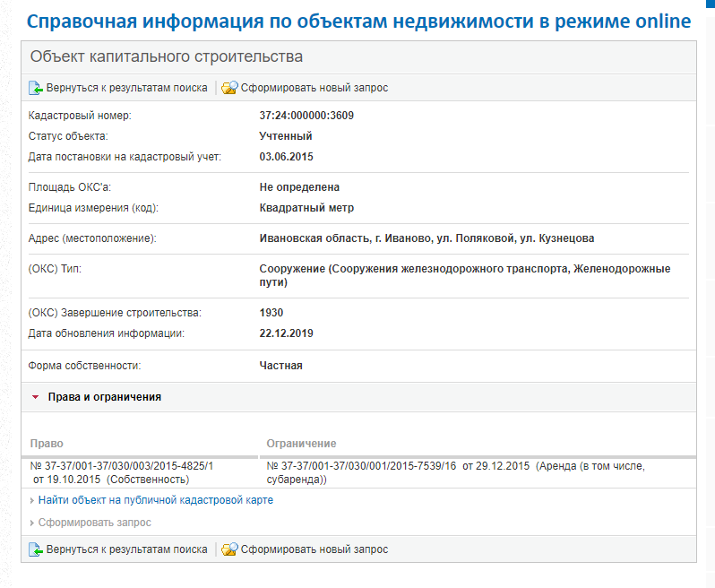
Task: Open 'Найти объект на публичной кадастровой карте' link
Action: coord(156,500)
